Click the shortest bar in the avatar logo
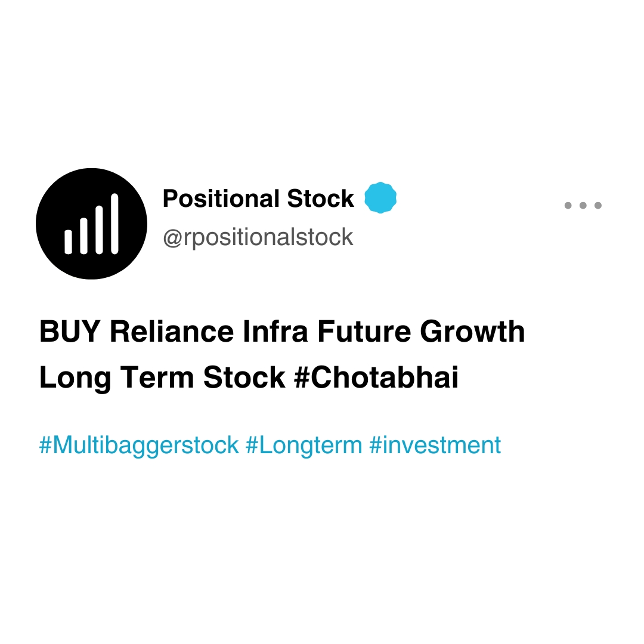Viewport: 644px width, 644px height. click(69, 241)
